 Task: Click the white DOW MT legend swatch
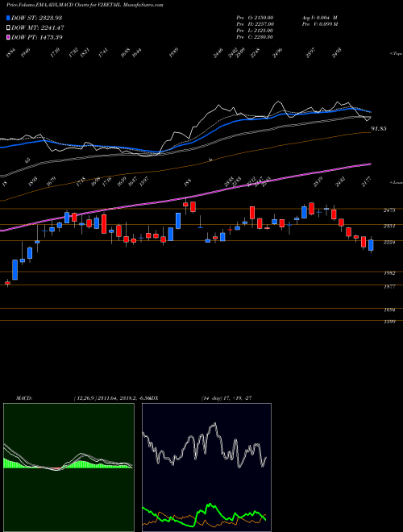[8, 27]
